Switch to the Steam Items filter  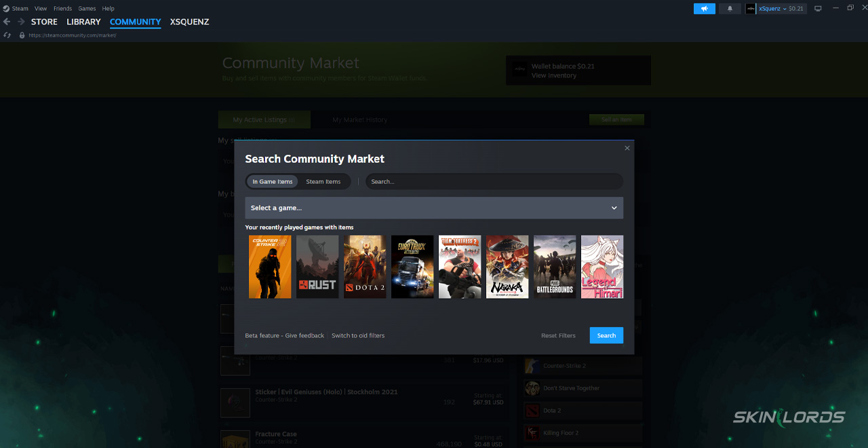click(x=324, y=181)
